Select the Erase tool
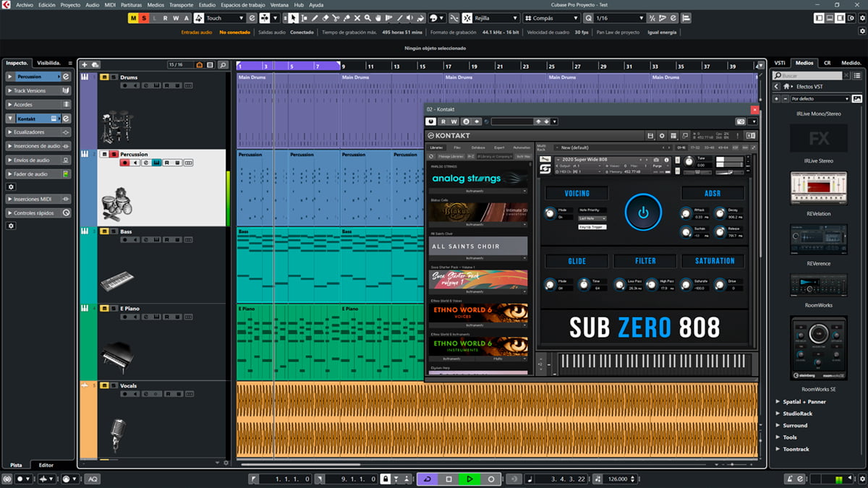Image resolution: width=868 pixels, height=488 pixels. [325, 17]
